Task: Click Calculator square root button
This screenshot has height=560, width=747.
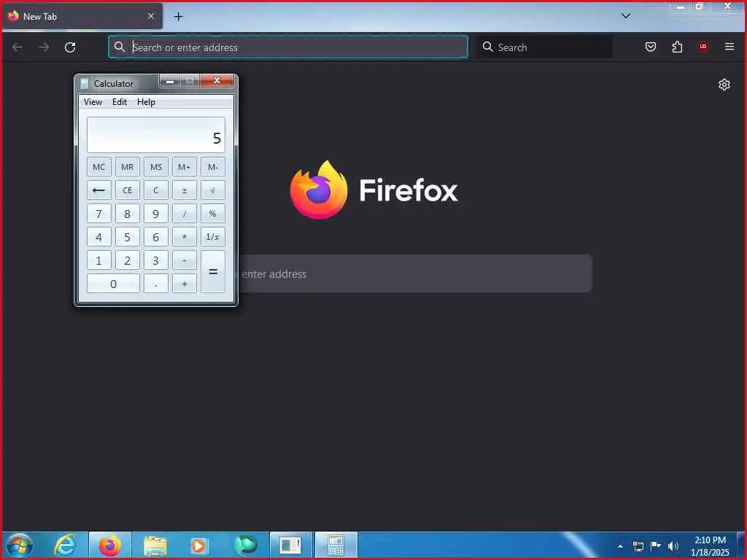Action: click(213, 190)
